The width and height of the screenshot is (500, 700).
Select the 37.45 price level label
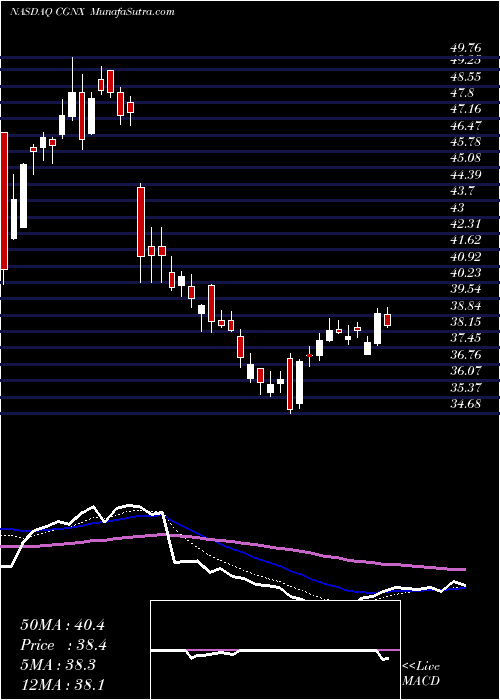click(465, 338)
